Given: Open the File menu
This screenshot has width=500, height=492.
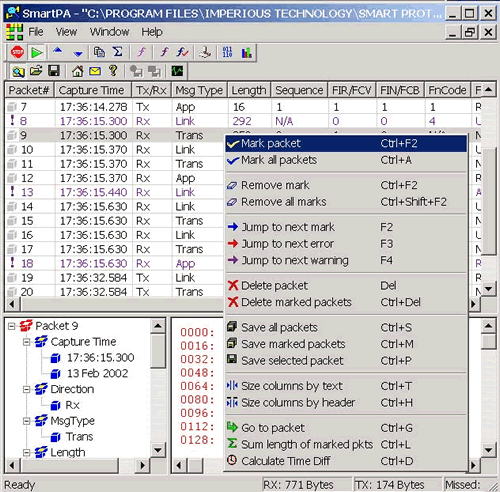Looking at the screenshot, I should coord(36,32).
